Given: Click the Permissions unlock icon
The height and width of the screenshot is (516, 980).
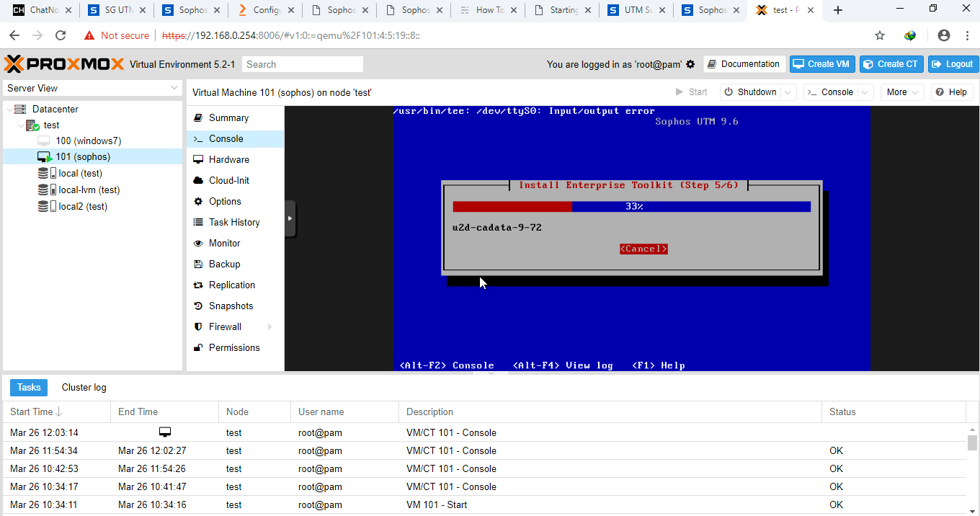Looking at the screenshot, I should point(198,347).
